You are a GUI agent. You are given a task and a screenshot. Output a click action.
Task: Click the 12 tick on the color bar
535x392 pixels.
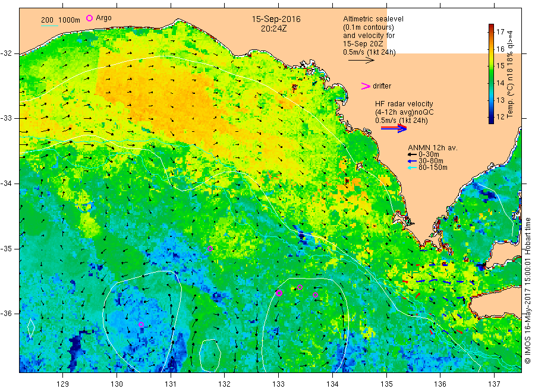tap(500, 117)
